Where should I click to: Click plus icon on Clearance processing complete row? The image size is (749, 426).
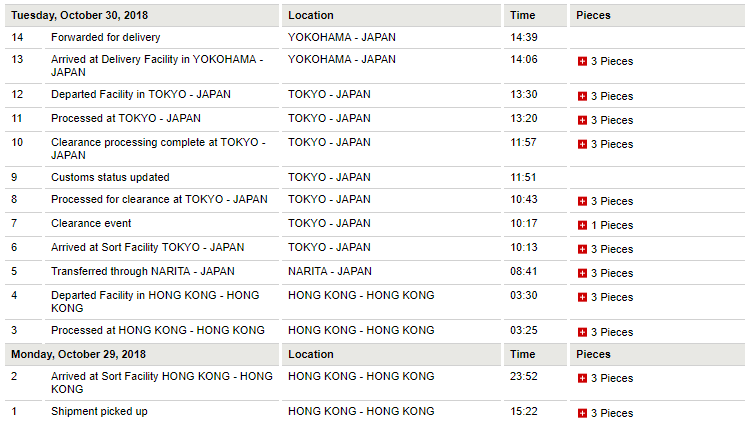pyautogui.click(x=583, y=144)
